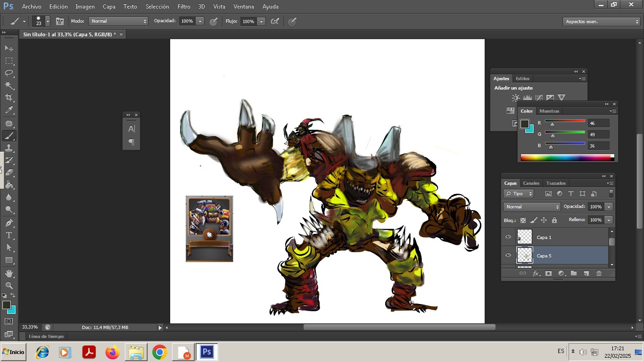Open the layer filter Tipo dropdown
Viewport: 644px width, 362px height.
tap(518, 194)
